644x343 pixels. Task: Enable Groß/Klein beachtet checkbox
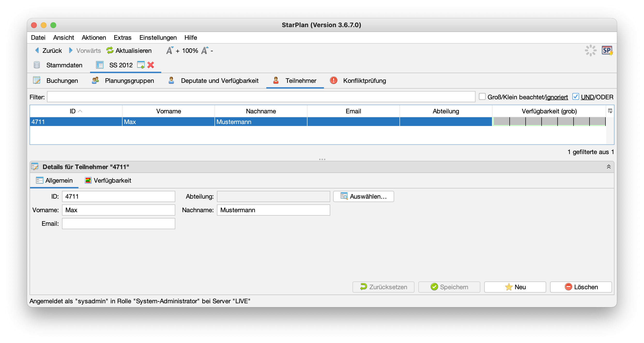[x=482, y=97]
